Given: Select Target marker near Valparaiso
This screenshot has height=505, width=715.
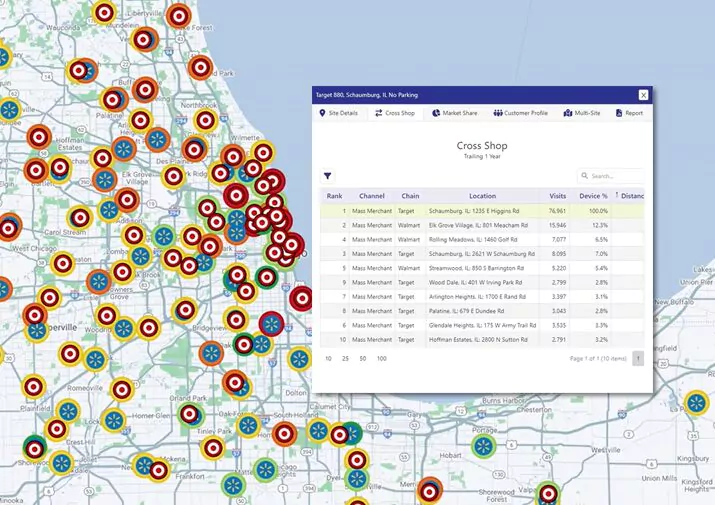Looking at the screenshot, I should [548, 494].
